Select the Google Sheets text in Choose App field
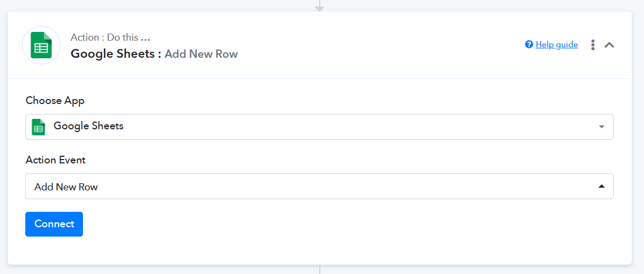 pyautogui.click(x=88, y=126)
